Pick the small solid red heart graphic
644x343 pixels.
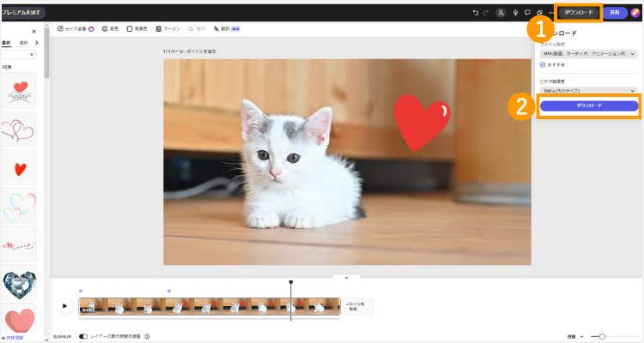click(20, 169)
